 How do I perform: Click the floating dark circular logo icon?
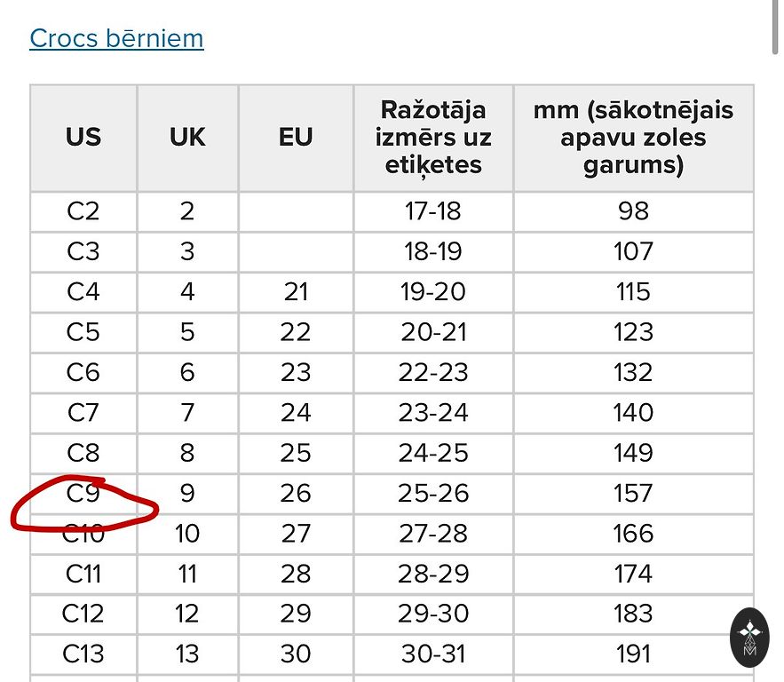click(x=751, y=636)
